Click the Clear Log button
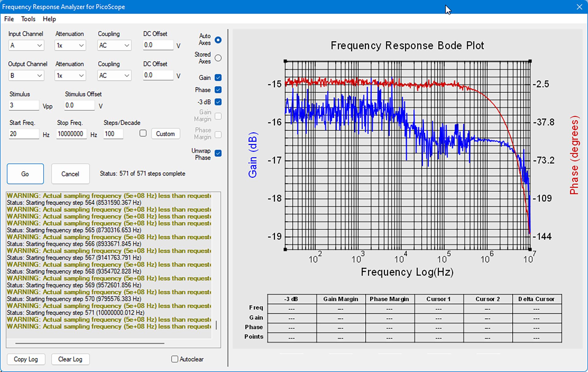Image resolution: width=588 pixels, height=372 pixels. tap(70, 359)
